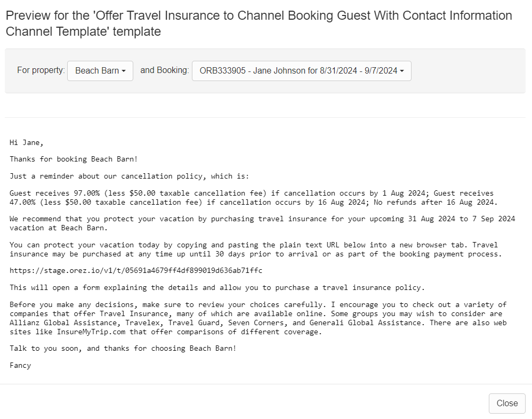Image resolution: width=532 pixels, height=419 pixels.
Task: Click the 'Before you make any decisions' paragraph
Action: pyautogui.click(x=258, y=318)
